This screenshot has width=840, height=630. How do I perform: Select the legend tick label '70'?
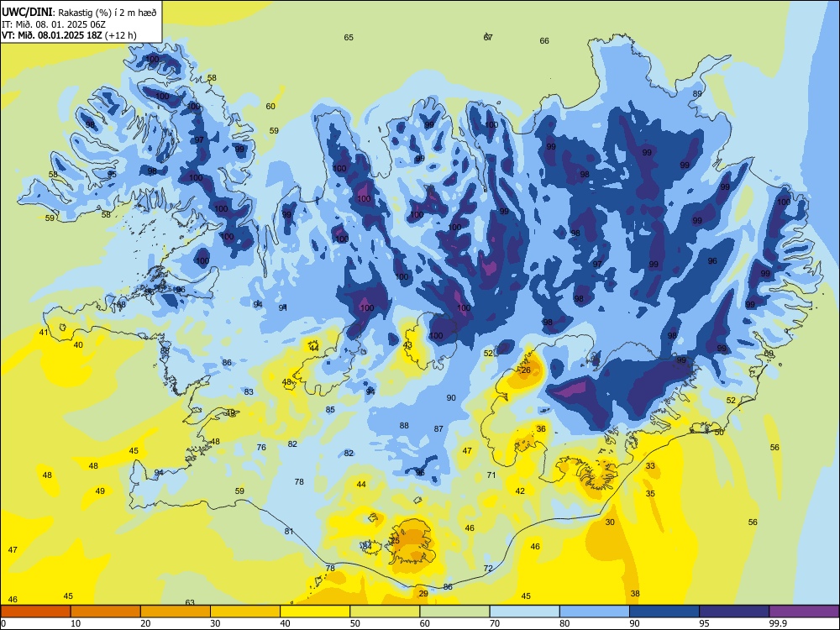tap(495, 623)
